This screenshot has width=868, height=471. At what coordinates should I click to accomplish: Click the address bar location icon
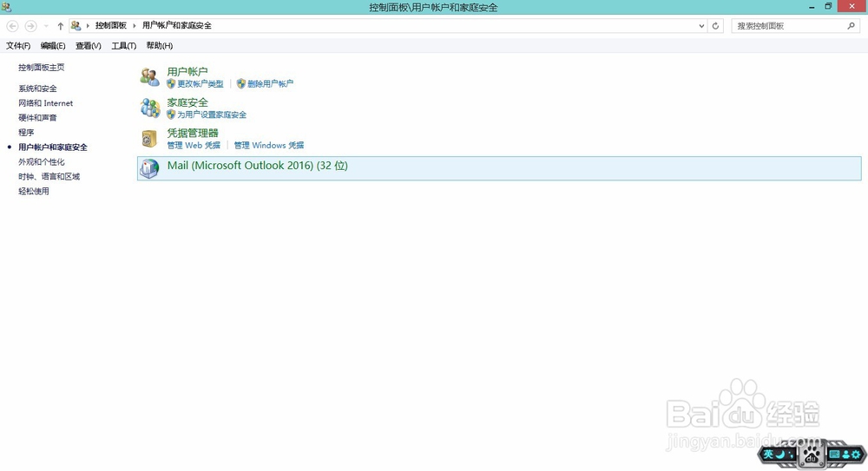pyautogui.click(x=76, y=25)
